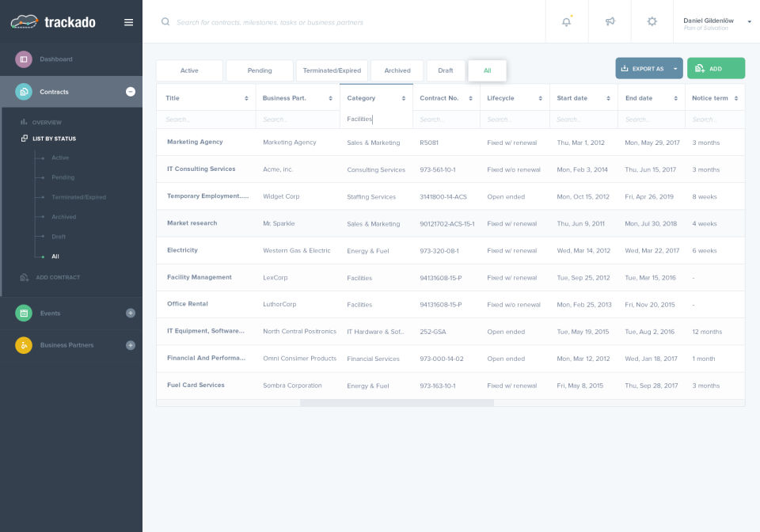Click the Business Partners icon
Viewport: 760px width, 532px height.
pos(23,345)
